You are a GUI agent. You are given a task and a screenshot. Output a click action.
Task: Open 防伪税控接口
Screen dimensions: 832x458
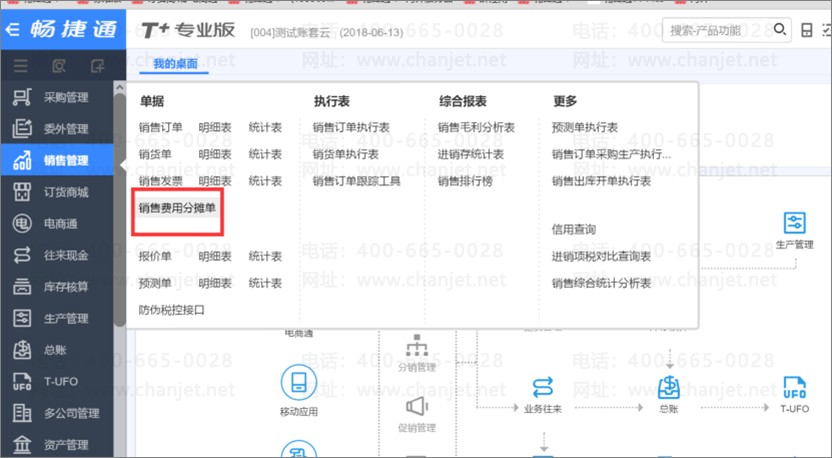(171, 310)
